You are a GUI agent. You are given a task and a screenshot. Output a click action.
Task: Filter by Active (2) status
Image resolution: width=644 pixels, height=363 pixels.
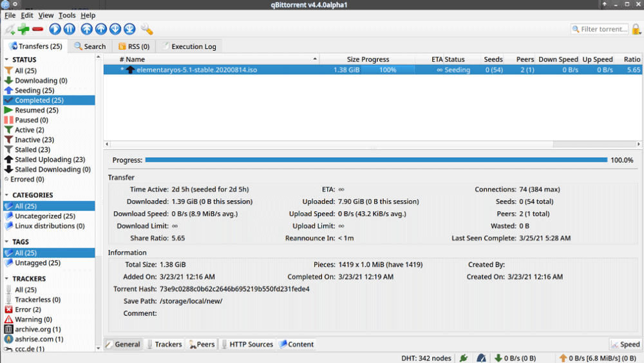[x=49, y=130]
